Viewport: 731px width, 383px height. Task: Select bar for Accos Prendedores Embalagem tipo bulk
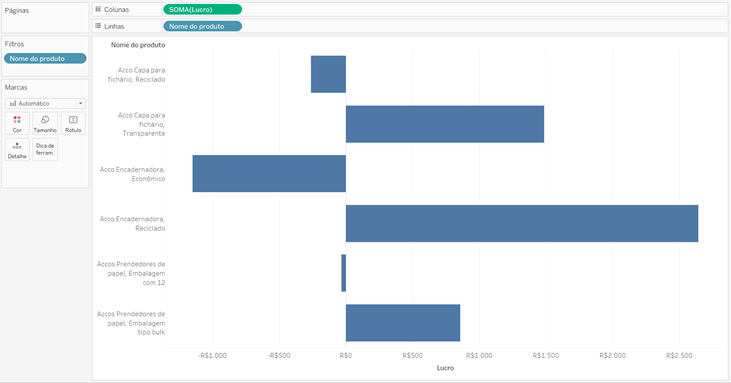coord(403,323)
